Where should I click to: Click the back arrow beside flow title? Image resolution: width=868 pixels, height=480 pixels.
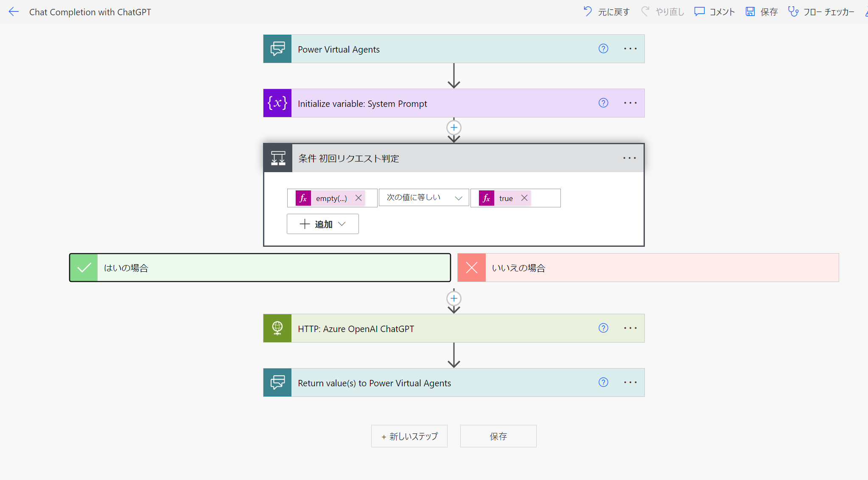pyautogui.click(x=14, y=12)
